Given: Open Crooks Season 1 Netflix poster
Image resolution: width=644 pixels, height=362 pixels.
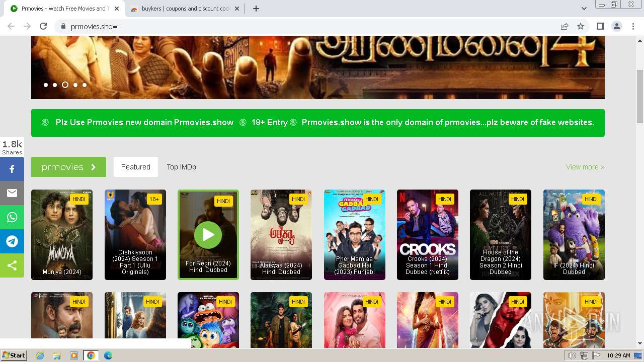Looking at the screenshot, I should [428, 235].
